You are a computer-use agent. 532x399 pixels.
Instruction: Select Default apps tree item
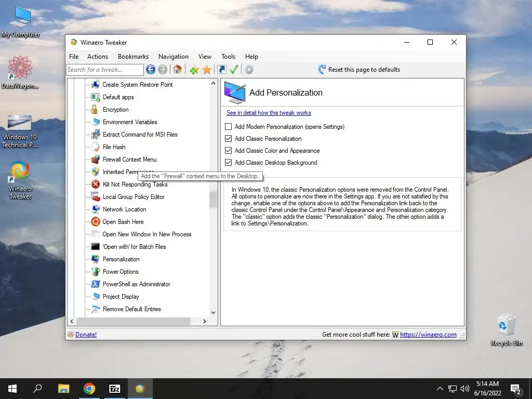[x=118, y=97]
